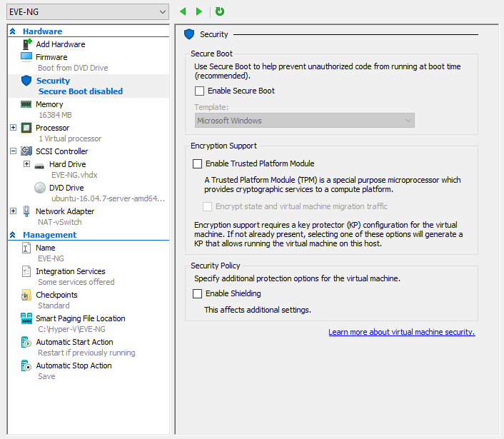Image resolution: width=504 pixels, height=439 pixels.
Task: Expand the Processor tree node
Action: pos(14,128)
